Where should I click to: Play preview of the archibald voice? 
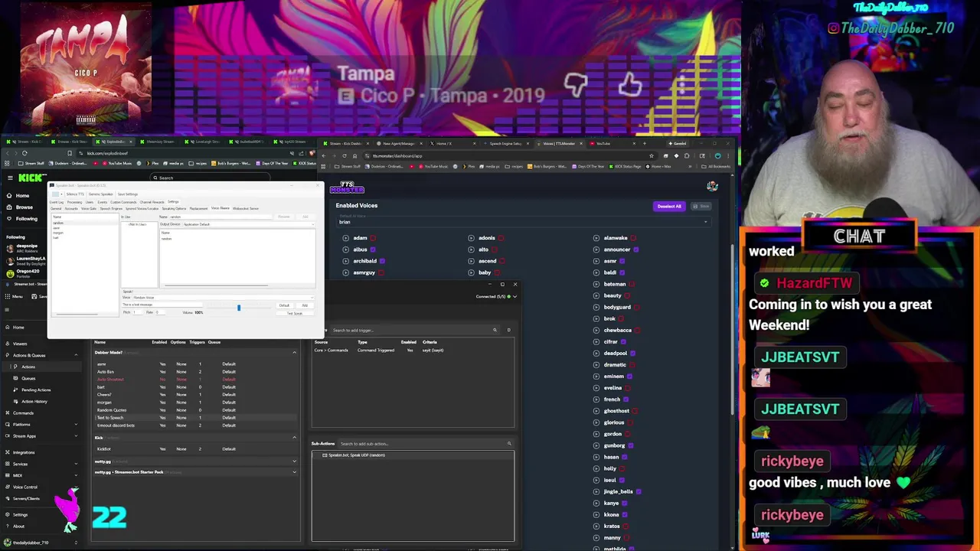(345, 261)
